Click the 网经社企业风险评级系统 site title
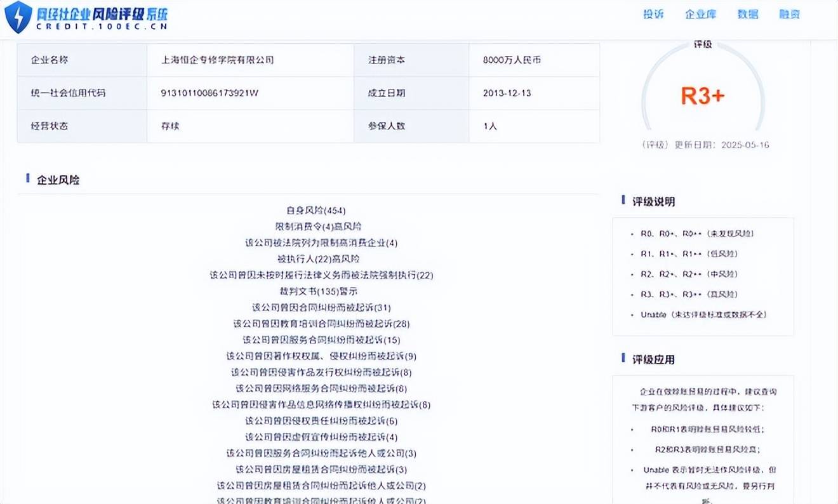838x504 pixels. coord(102,12)
